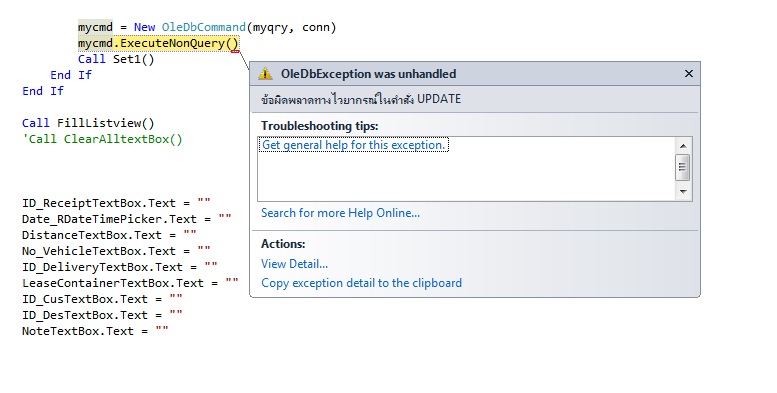This screenshot has height=393, width=777.
Task: Click the Date_RDateTimePicker.Text line
Action: [x=126, y=219]
